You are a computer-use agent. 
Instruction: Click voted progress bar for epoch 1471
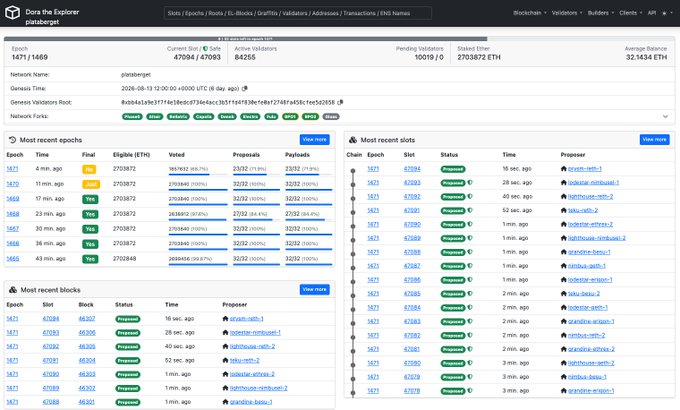tap(198, 174)
